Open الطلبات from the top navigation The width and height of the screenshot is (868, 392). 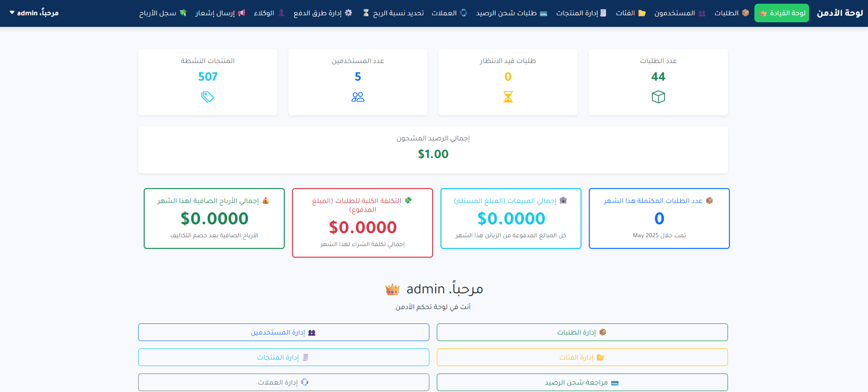731,13
